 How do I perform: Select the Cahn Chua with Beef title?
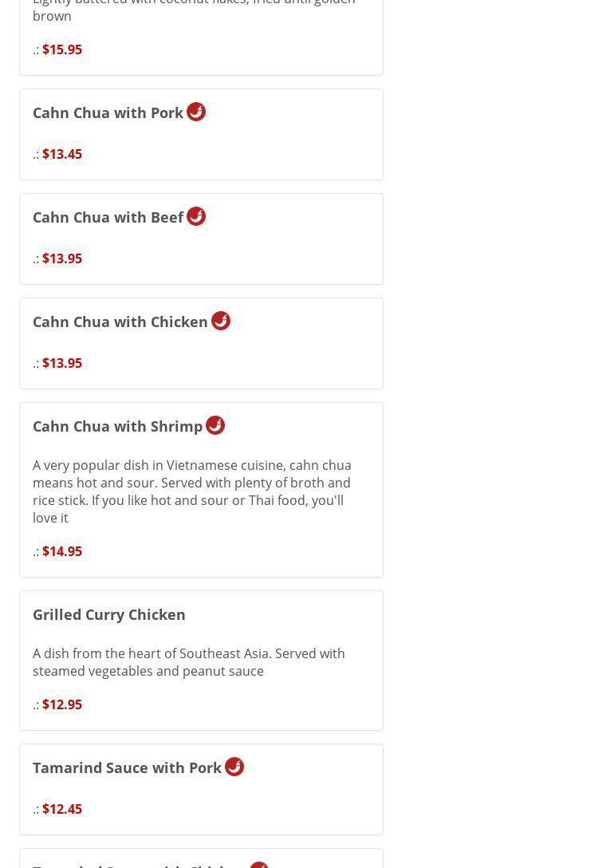click(108, 217)
